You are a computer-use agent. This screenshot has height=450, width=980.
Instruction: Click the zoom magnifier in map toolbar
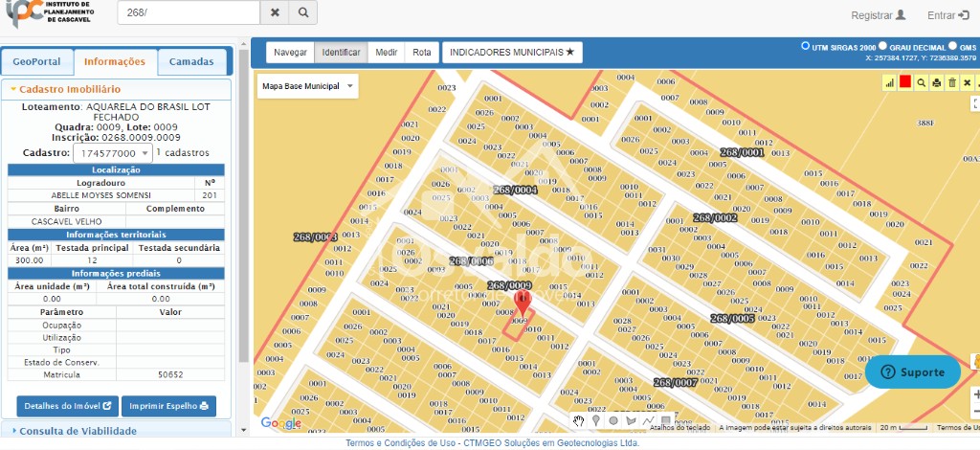(x=921, y=83)
